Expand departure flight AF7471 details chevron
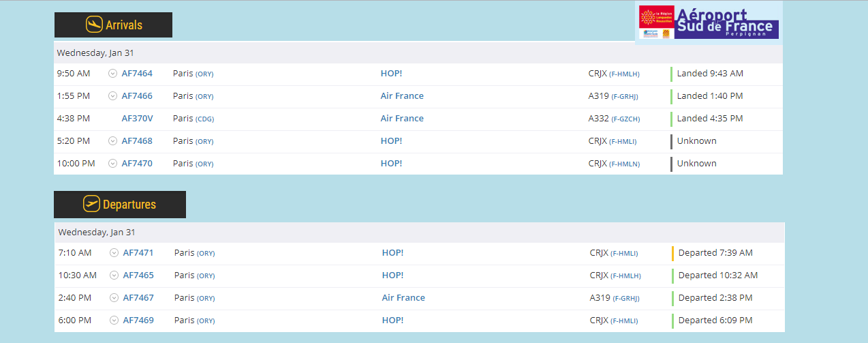Screen dimensions: 868x343 pyautogui.click(x=114, y=253)
